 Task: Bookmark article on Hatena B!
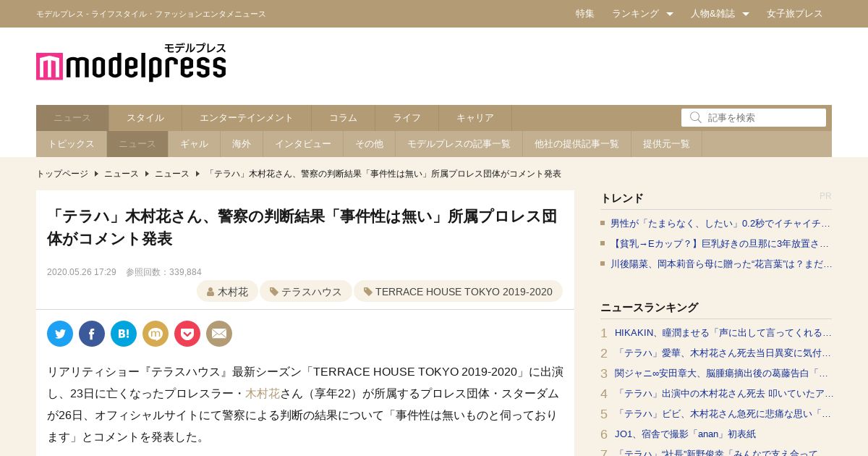(x=124, y=334)
